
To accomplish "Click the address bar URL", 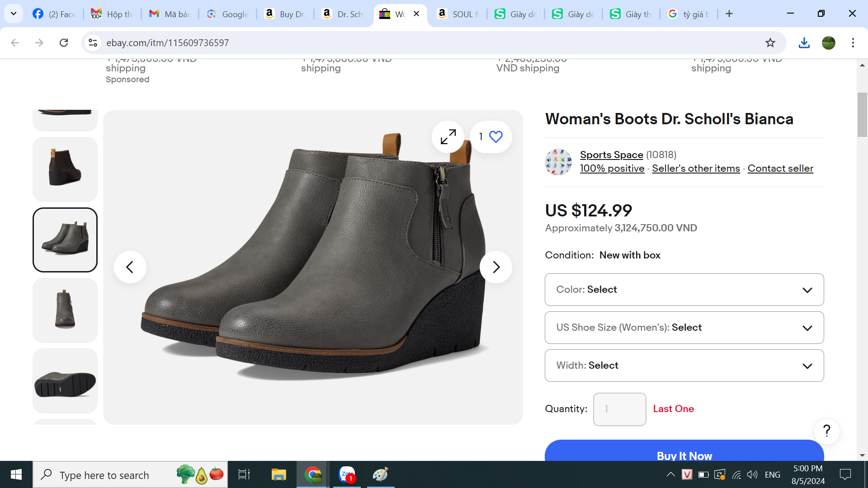I will 168,42.
